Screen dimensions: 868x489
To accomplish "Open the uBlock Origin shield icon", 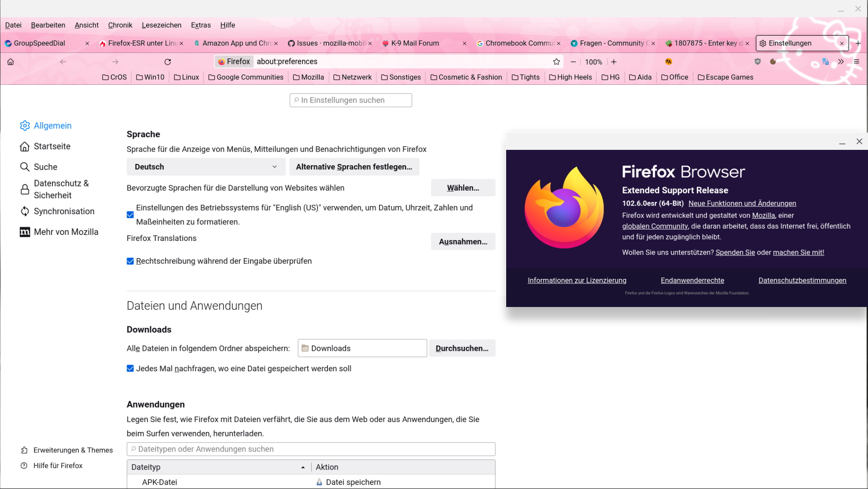I will coord(758,62).
